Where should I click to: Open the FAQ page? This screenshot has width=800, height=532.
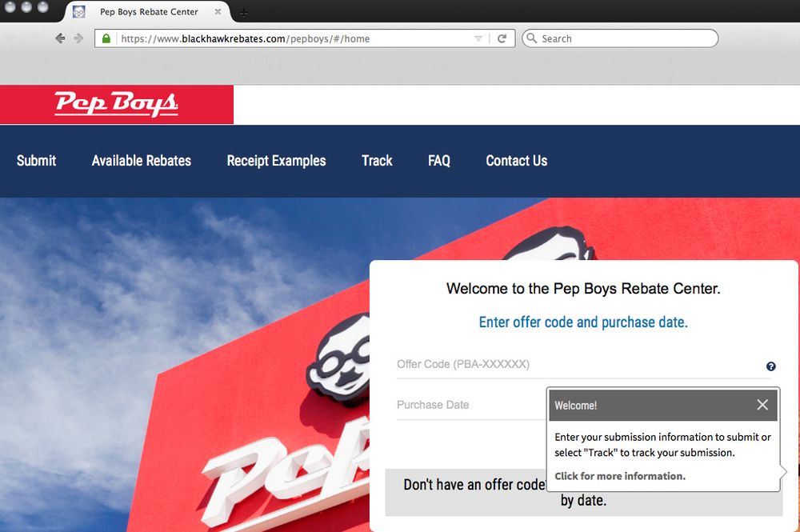439,161
